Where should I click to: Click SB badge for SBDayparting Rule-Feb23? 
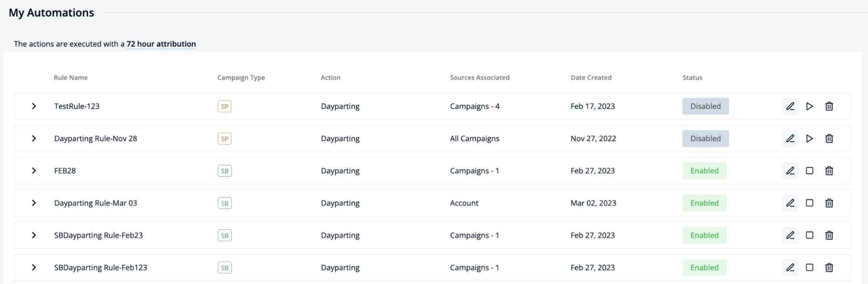[224, 235]
